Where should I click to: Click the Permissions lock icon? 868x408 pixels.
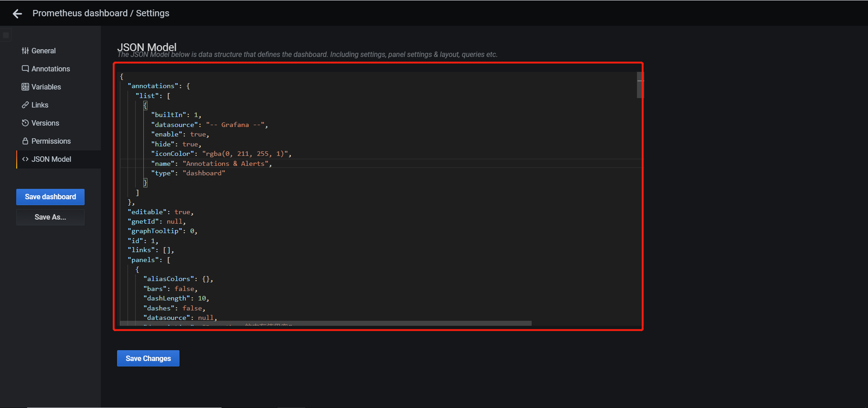click(25, 141)
